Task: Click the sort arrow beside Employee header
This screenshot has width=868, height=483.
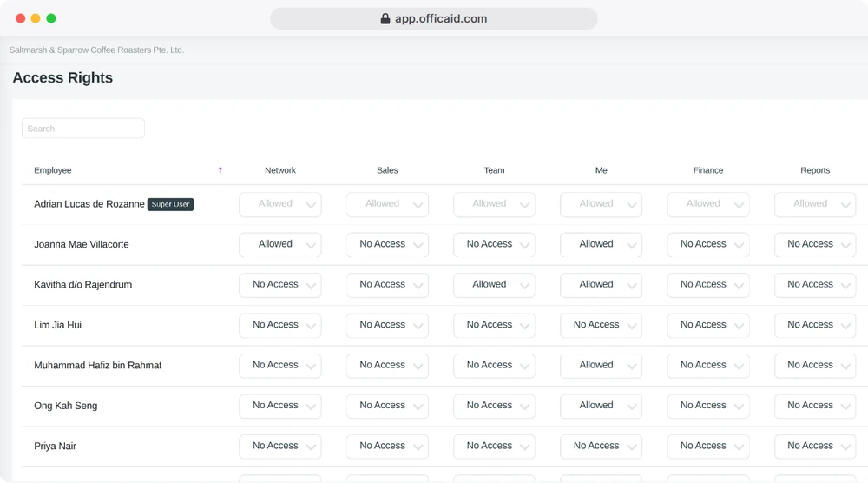Action: click(220, 170)
